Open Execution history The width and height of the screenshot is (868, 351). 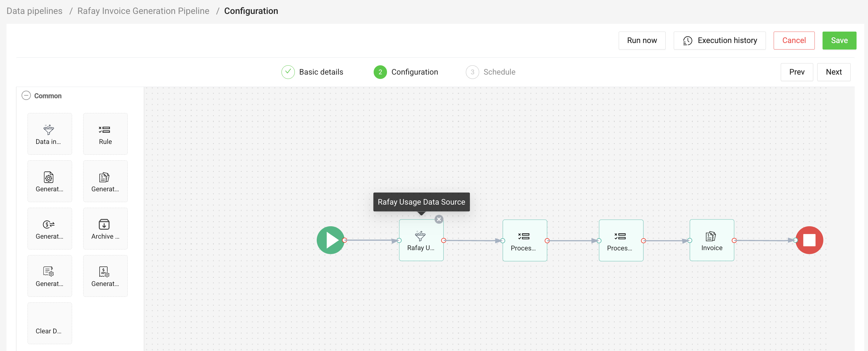(719, 41)
